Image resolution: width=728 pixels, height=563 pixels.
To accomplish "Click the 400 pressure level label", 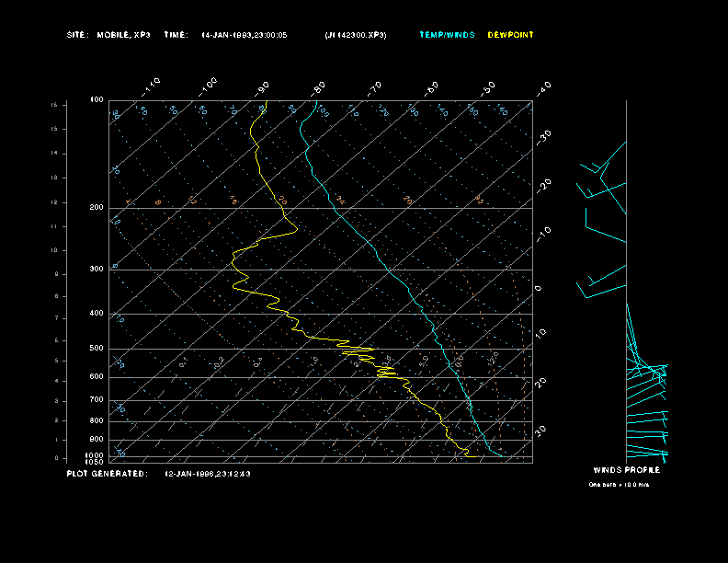I will (x=97, y=313).
